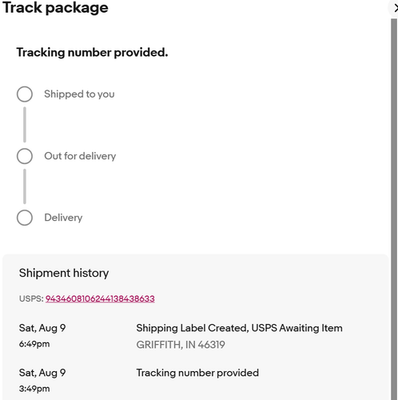Click the 3:49pm timestamp

pyautogui.click(x=34, y=389)
